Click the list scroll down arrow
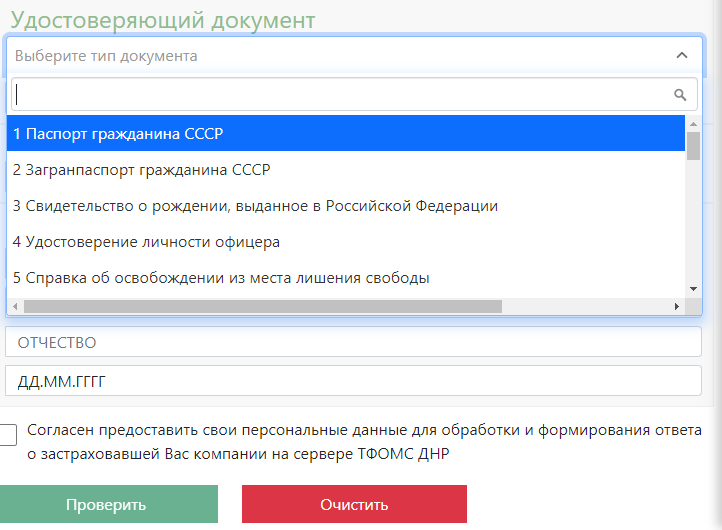The image size is (722, 530). coord(693,289)
